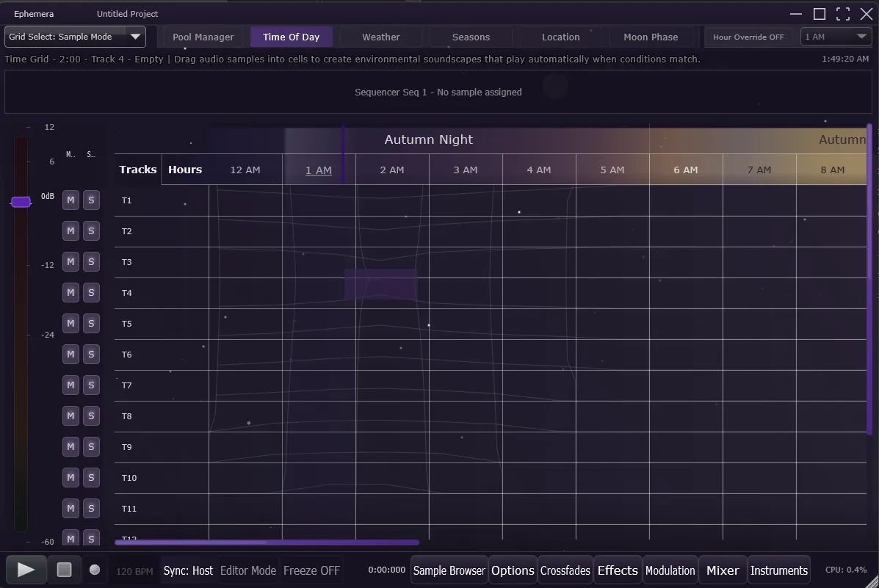Image resolution: width=879 pixels, height=588 pixels.
Task: Switch to the Moon Phase tab
Action: click(651, 37)
